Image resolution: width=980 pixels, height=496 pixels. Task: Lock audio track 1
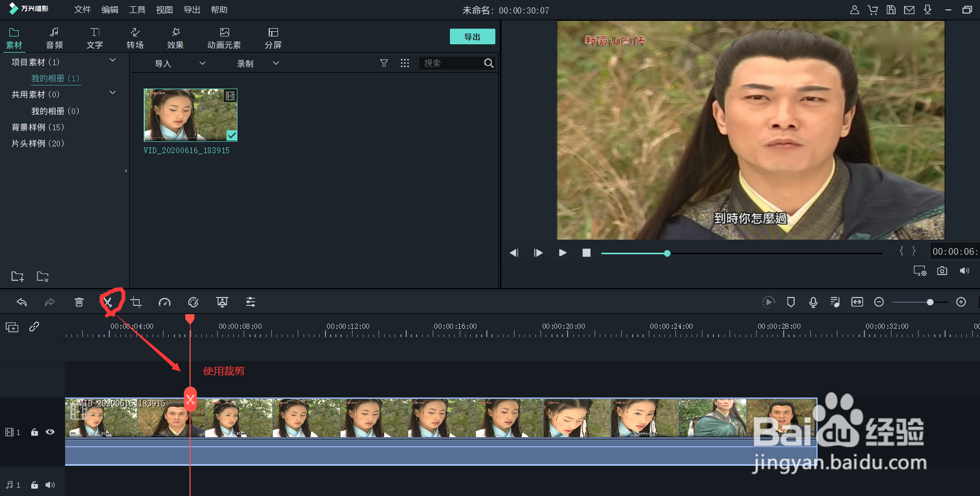[34, 485]
